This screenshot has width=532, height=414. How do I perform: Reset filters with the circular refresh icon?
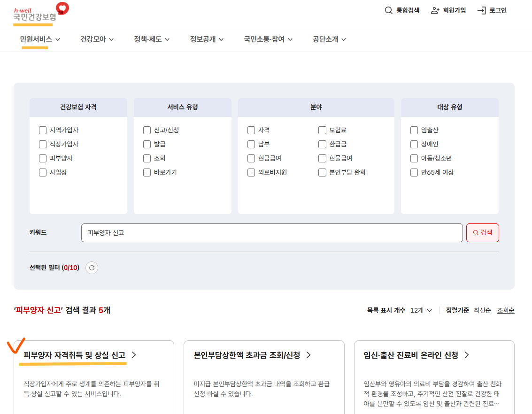(x=92, y=268)
